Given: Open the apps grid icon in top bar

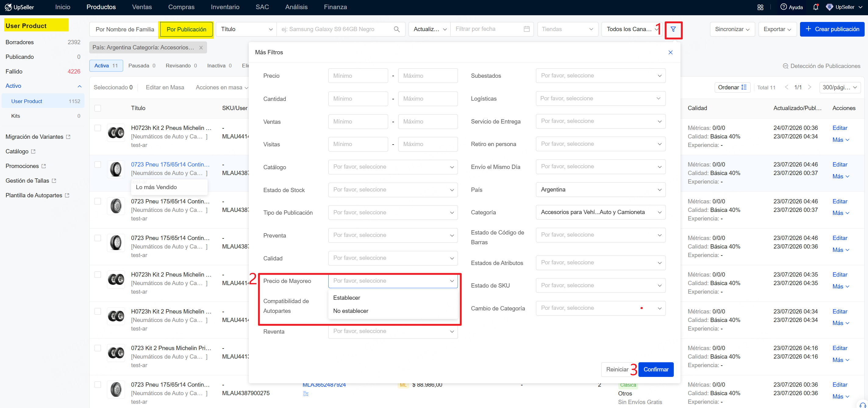Looking at the screenshot, I should point(760,7).
